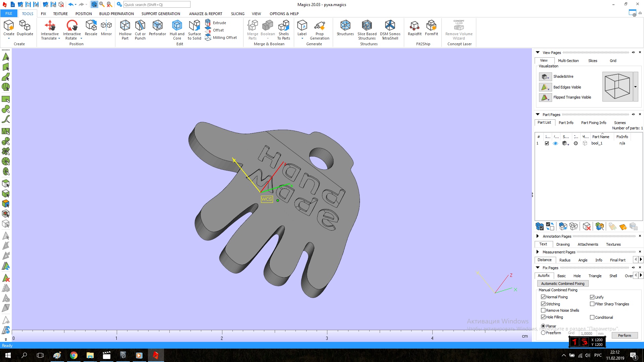The height and width of the screenshot is (362, 644).
Task: Switch to the Part Info tab
Action: (566, 123)
